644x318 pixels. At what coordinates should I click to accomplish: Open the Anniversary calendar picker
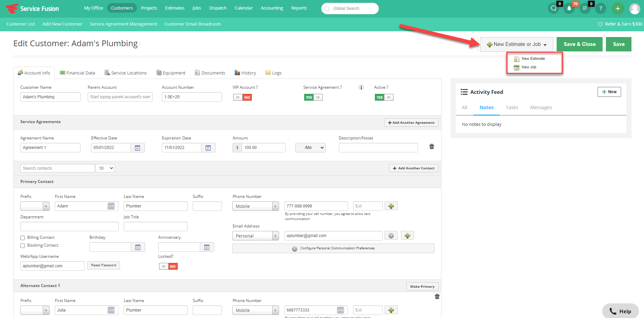pos(207,247)
